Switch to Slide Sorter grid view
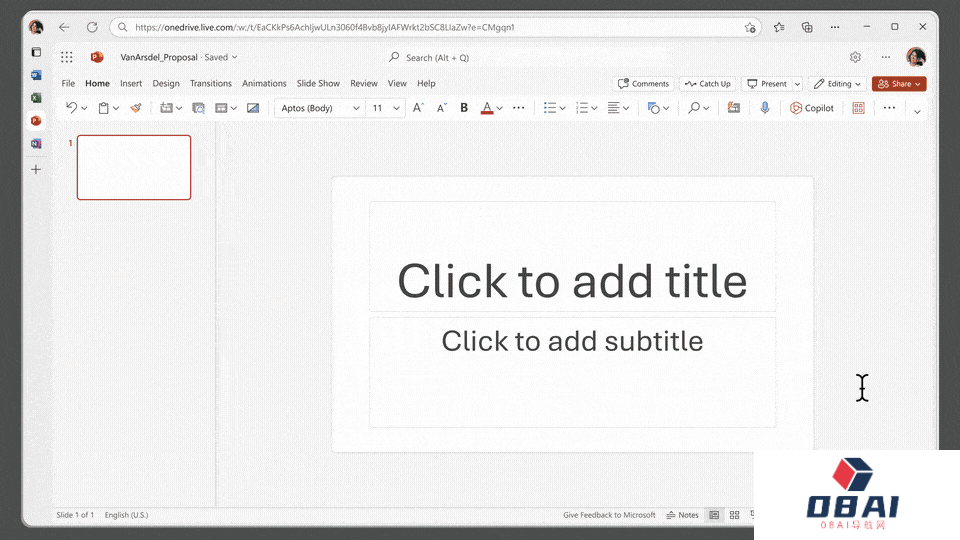The image size is (960, 540). [x=735, y=515]
